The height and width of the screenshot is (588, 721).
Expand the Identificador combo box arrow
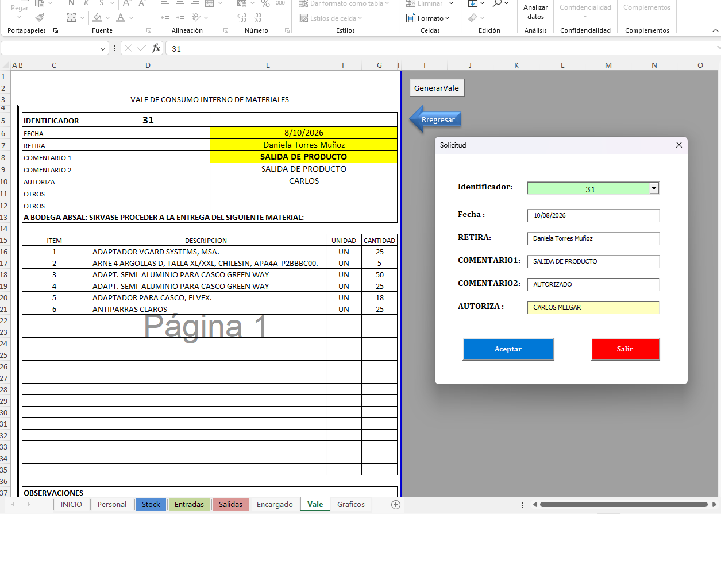pos(654,188)
